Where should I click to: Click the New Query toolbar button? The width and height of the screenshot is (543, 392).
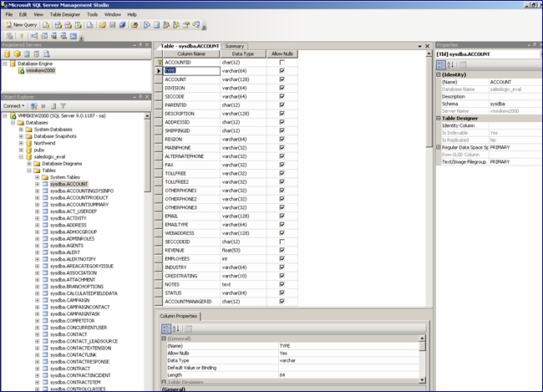pyautogui.click(x=21, y=25)
